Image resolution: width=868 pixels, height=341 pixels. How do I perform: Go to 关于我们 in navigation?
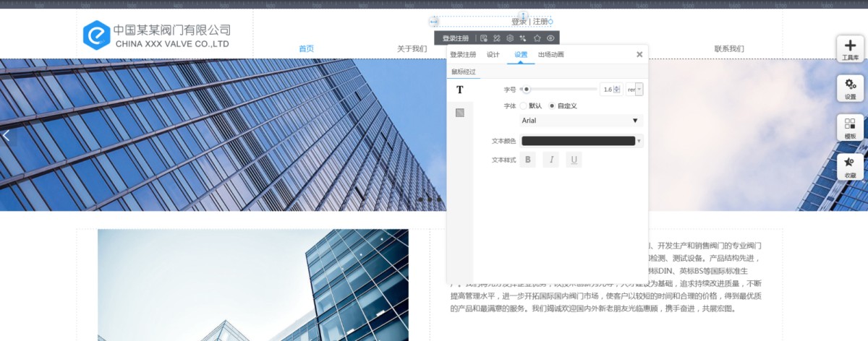click(412, 48)
